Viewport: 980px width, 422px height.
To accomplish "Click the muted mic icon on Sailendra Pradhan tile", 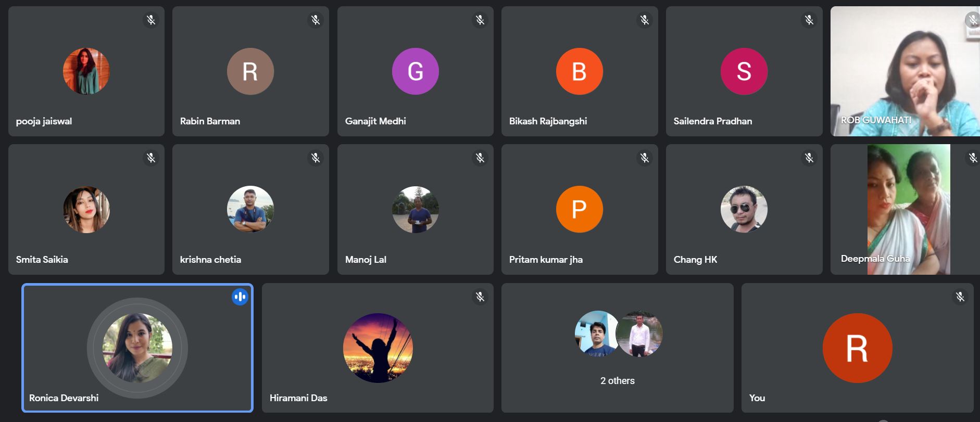I will 809,20.
